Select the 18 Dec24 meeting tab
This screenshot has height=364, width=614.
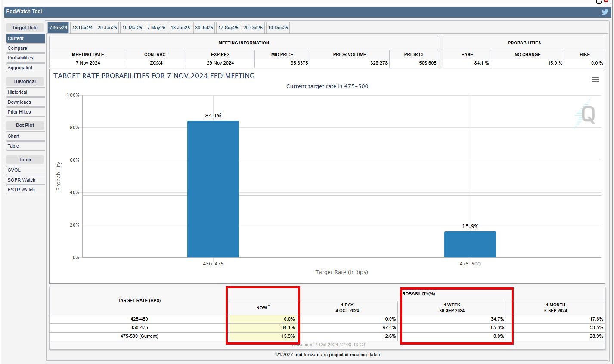point(82,28)
